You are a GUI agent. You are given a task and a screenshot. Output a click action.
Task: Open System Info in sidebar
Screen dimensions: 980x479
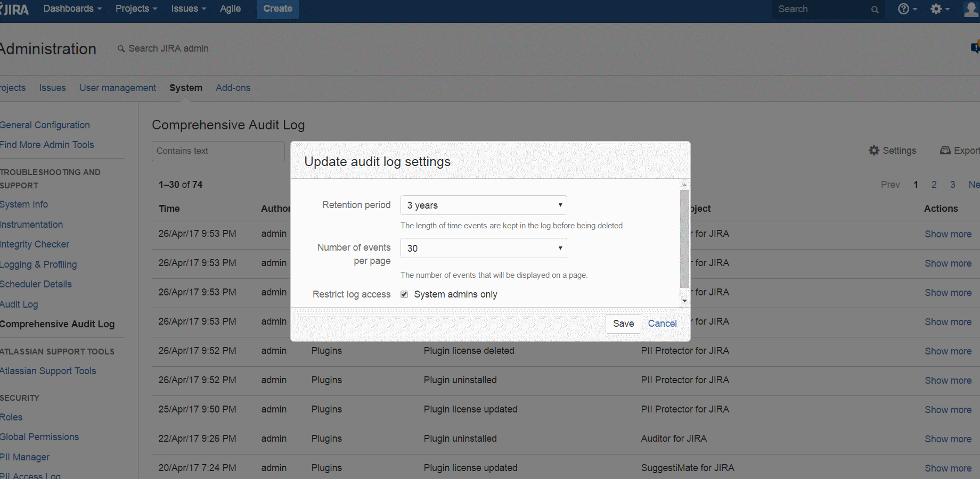pos(24,204)
